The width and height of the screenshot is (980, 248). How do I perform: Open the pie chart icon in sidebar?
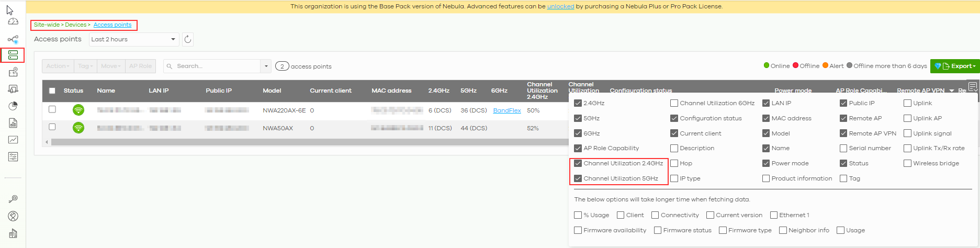(x=13, y=106)
